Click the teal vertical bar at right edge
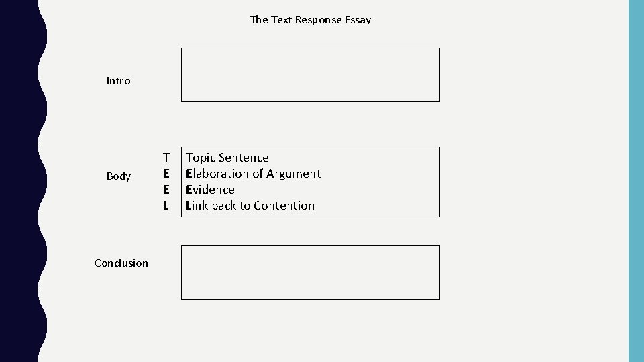 [635, 181]
